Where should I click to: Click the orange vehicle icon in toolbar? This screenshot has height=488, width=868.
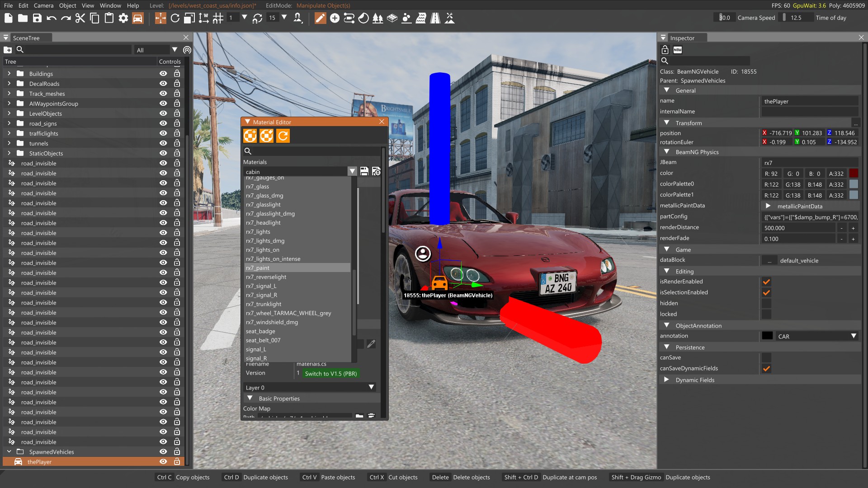[x=138, y=18]
